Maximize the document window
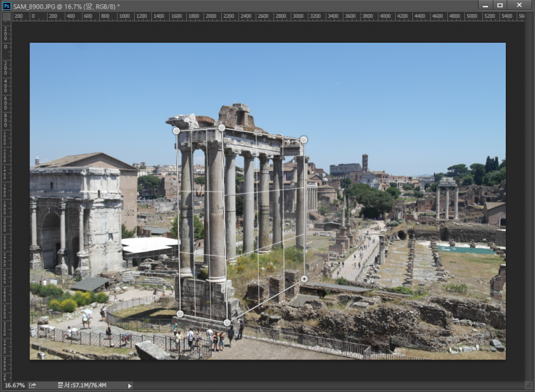Viewport: 535px width, 392px height. click(500, 6)
